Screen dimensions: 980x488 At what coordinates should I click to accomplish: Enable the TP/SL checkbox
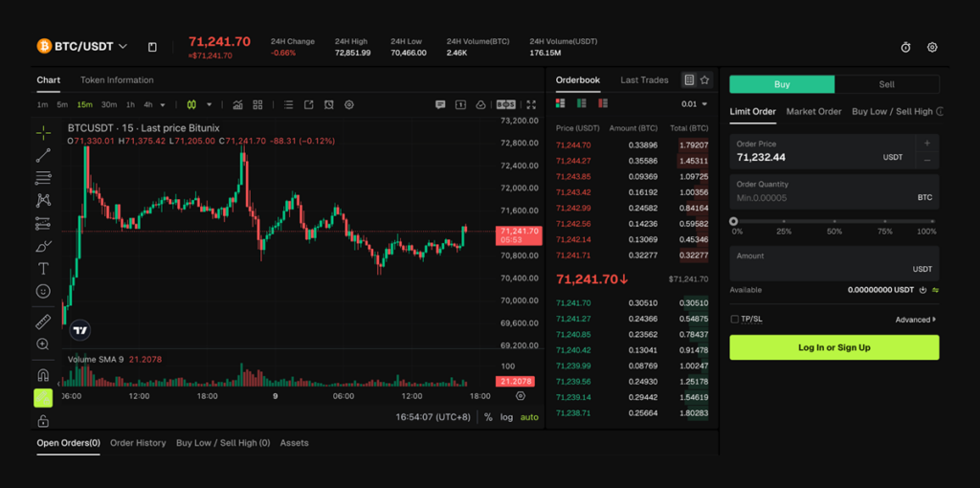click(734, 320)
